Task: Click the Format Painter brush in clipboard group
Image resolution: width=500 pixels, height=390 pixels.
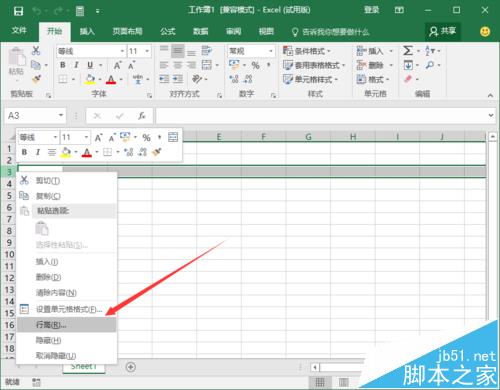Action: [36, 79]
